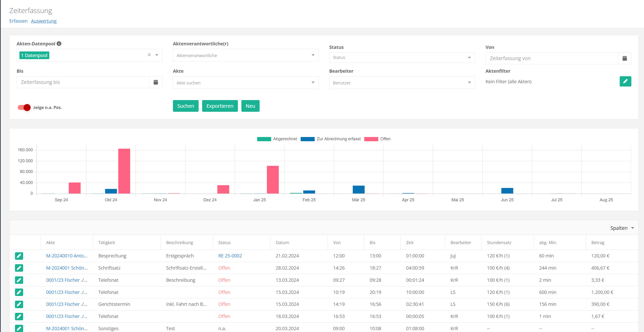Edit the Aktenfilter with the pencil button
The image size is (644, 332).
click(625, 81)
